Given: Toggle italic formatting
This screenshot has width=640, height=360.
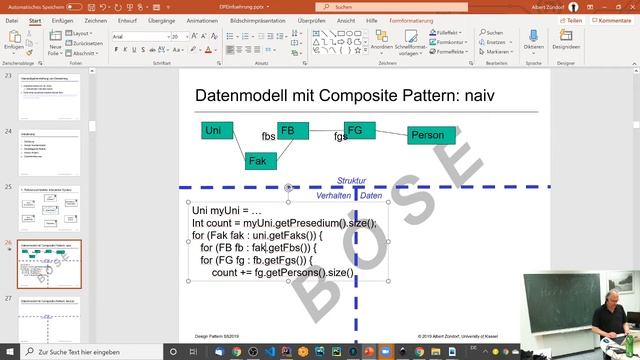Looking at the screenshot, I should [125, 50].
